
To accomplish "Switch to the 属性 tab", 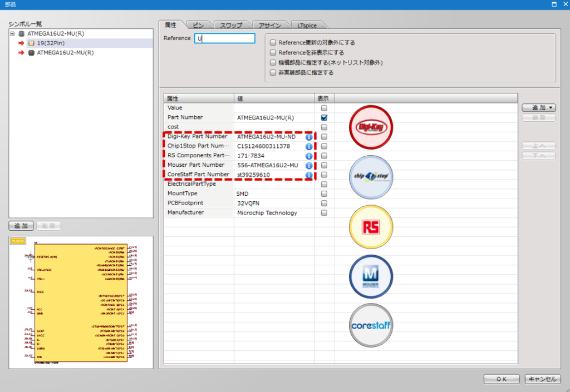I will (170, 25).
